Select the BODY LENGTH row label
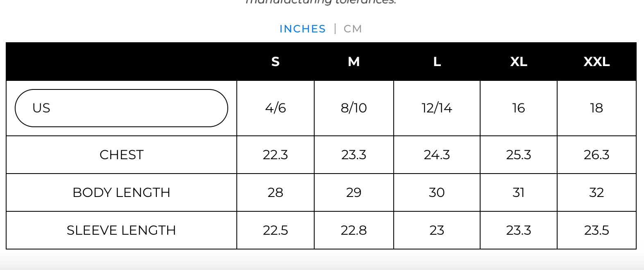This screenshot has height=270, width=644. [121, 192]
